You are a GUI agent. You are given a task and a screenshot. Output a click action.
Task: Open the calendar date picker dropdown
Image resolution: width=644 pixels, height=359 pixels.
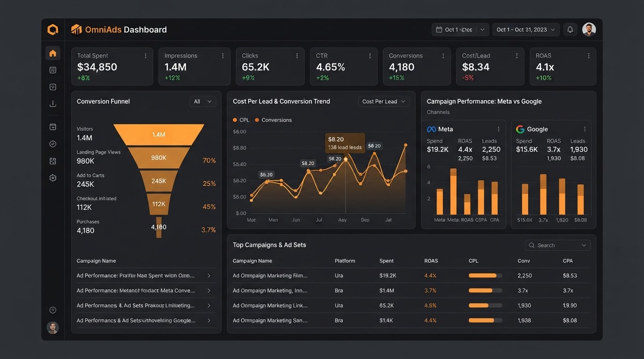coord(460,29)
